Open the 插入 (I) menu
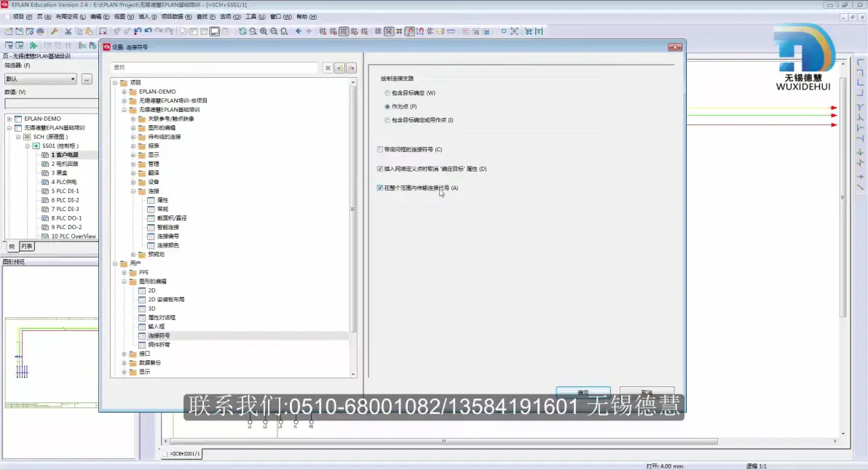The image size is (868, 470). click(x=147, y=17)
